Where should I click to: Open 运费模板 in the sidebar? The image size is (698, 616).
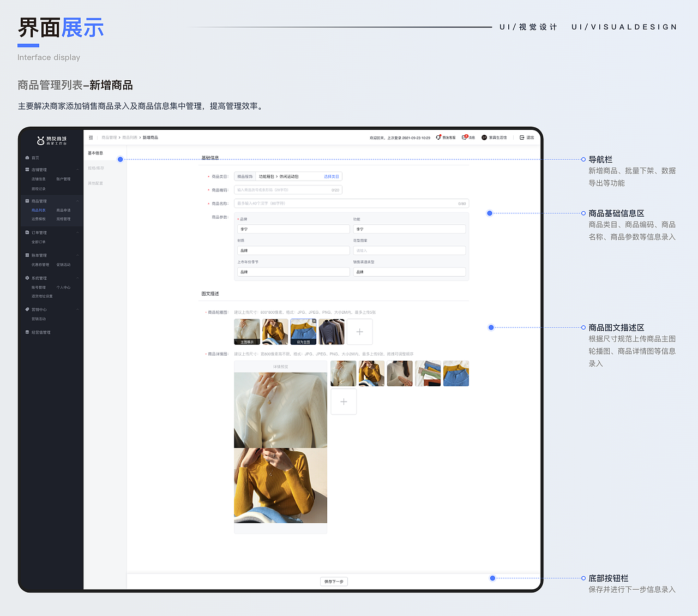pos(39,219)
